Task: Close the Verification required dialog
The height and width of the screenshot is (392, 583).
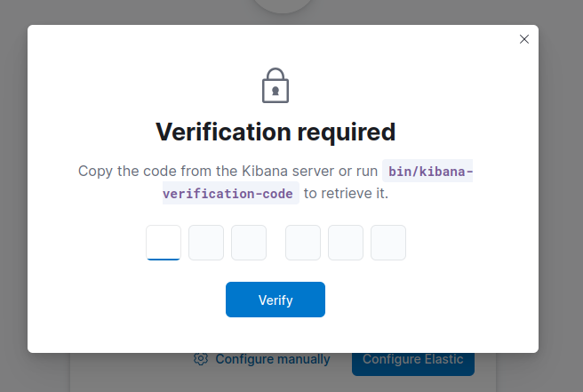Action: (523, 39)
